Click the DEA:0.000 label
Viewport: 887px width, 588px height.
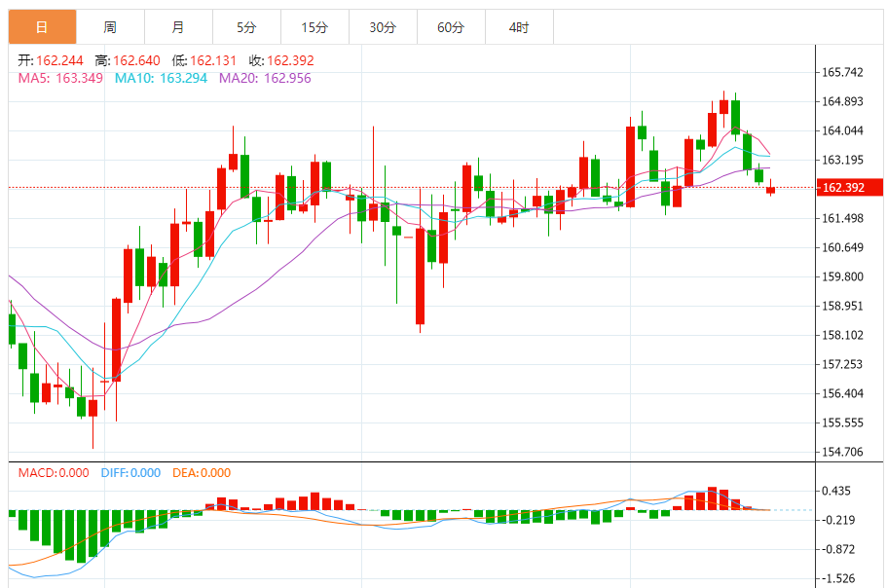pos(202,473)
